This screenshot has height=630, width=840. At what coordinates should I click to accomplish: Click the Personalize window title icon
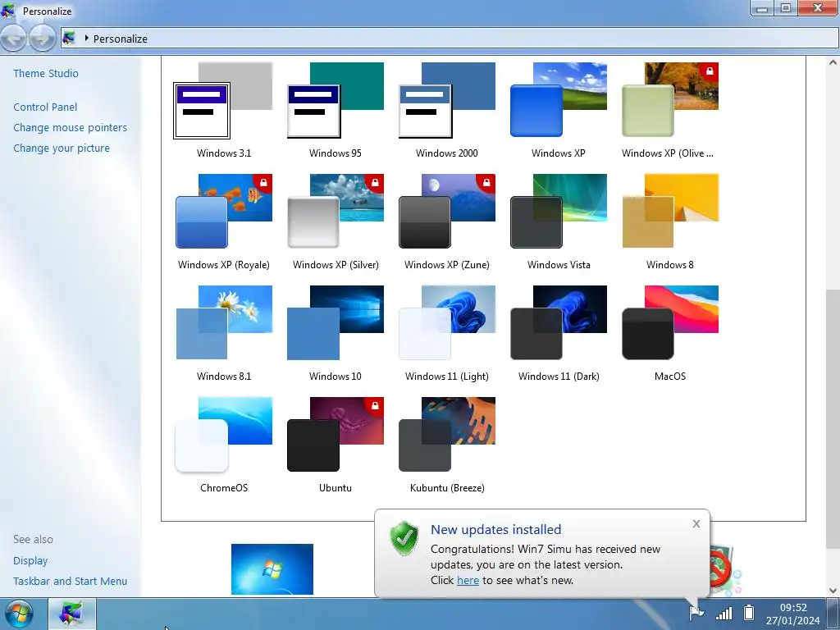click(8, 11)
